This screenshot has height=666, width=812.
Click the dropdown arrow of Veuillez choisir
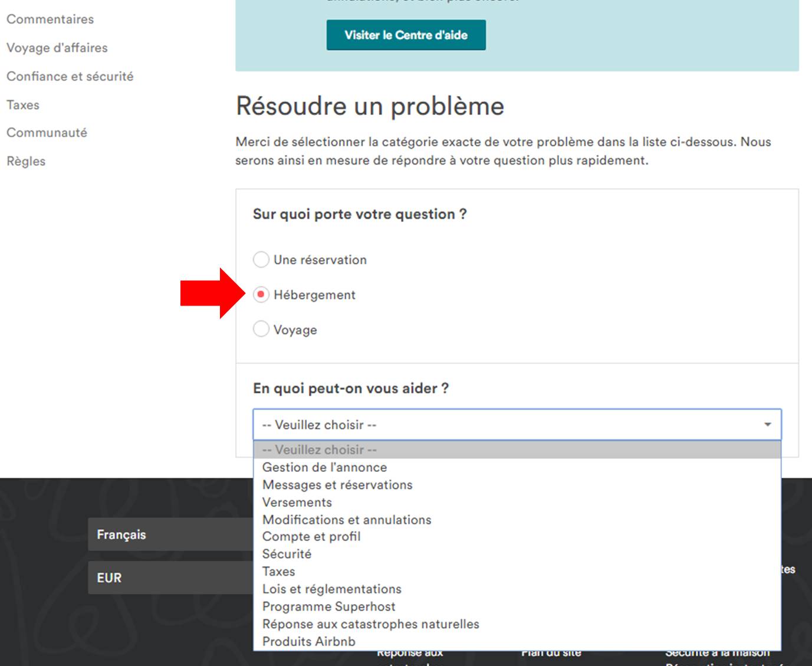767,425
